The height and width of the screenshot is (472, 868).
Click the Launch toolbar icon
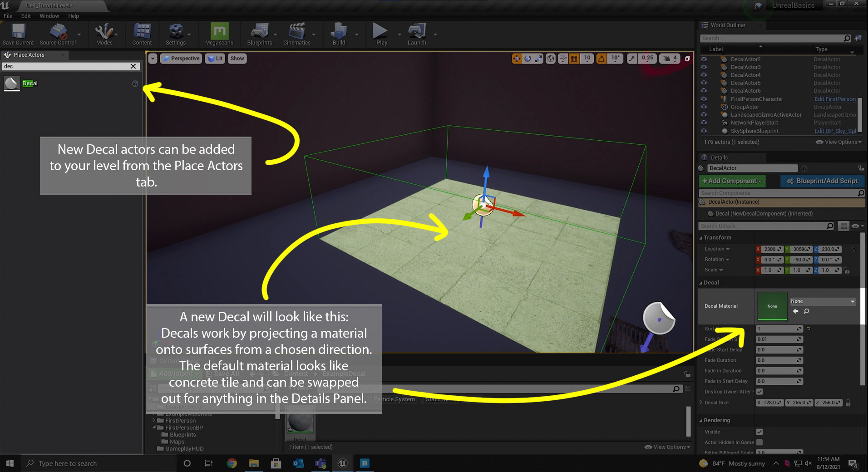click(x=417, y=34)
